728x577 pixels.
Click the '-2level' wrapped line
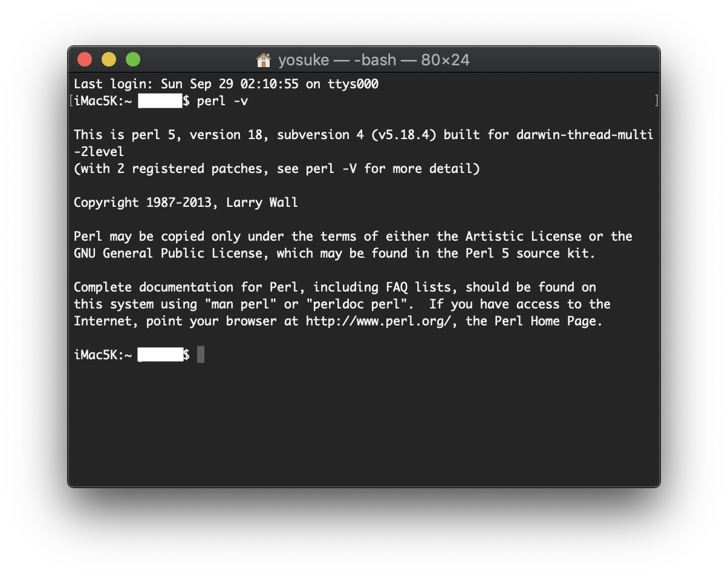click(x=99, y=152)
